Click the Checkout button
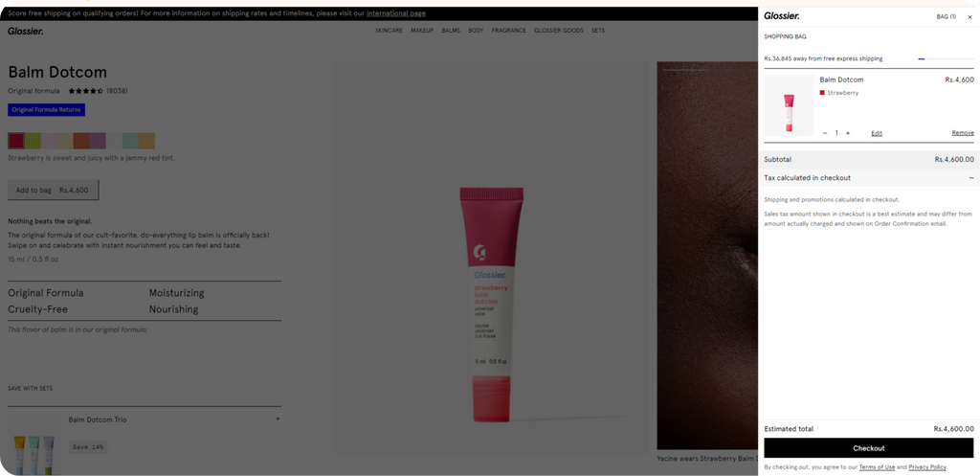The image size is (980, 476). (869, 448)
